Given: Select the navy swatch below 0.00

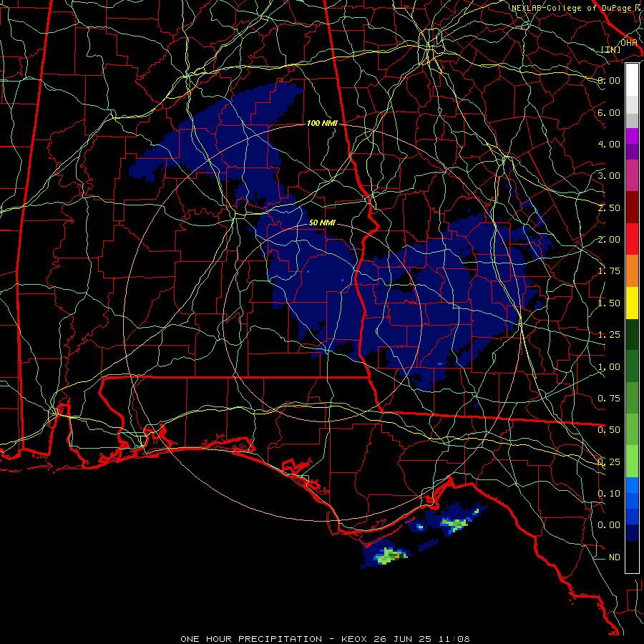Looking at the screenshot, I should point(632,533).
